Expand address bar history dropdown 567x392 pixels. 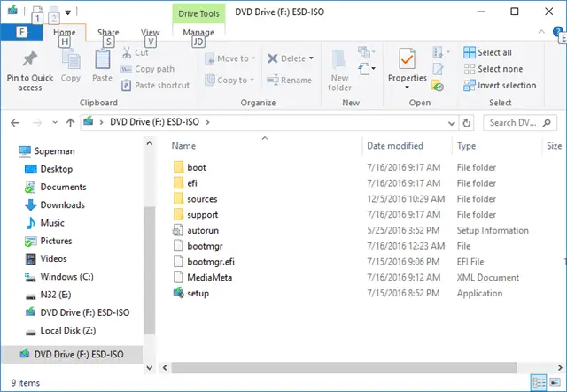[x=451, y=123]
